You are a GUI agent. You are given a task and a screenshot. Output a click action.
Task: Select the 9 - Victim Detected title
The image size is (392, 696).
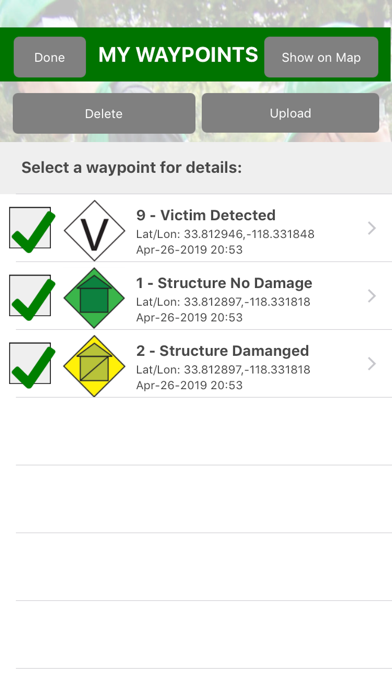click(x=206, y=215)
